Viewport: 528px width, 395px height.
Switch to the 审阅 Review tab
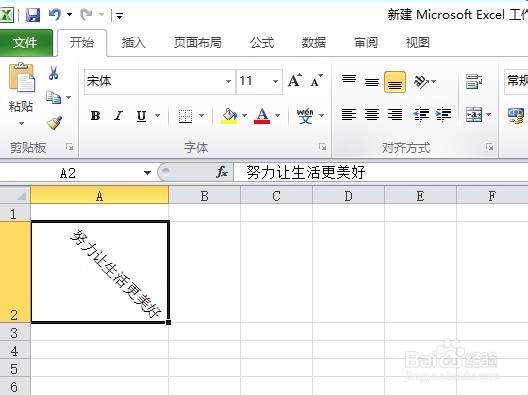point(366,43)
